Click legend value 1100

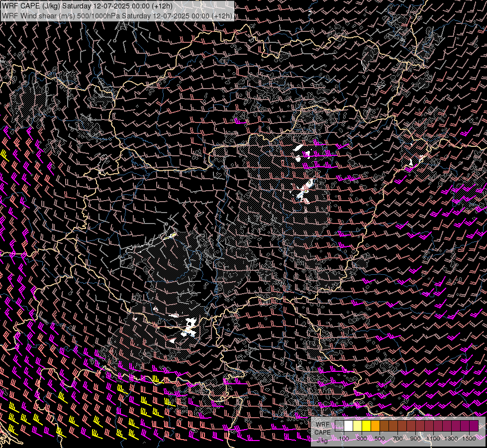433,439
